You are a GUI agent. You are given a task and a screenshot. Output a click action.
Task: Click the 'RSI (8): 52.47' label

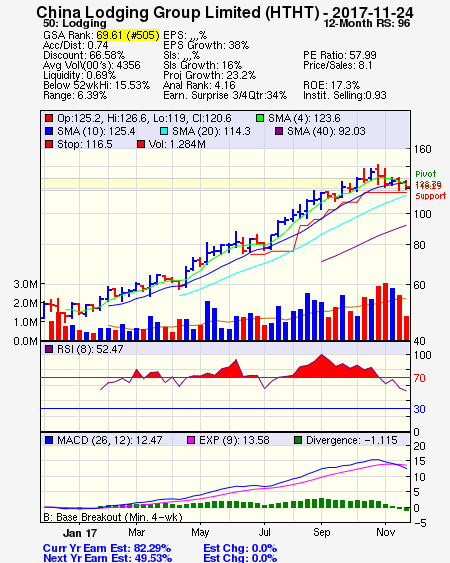click(x=90, y=349)
